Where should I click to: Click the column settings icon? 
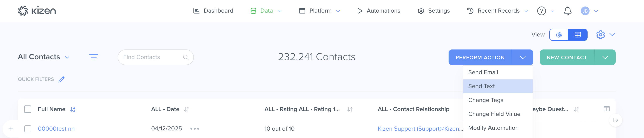point(606,109)
